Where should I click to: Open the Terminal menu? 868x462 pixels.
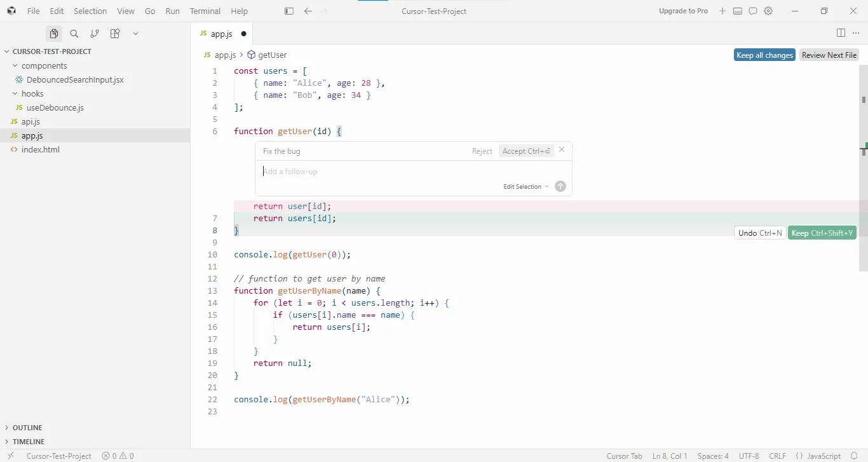click(205, 11)
